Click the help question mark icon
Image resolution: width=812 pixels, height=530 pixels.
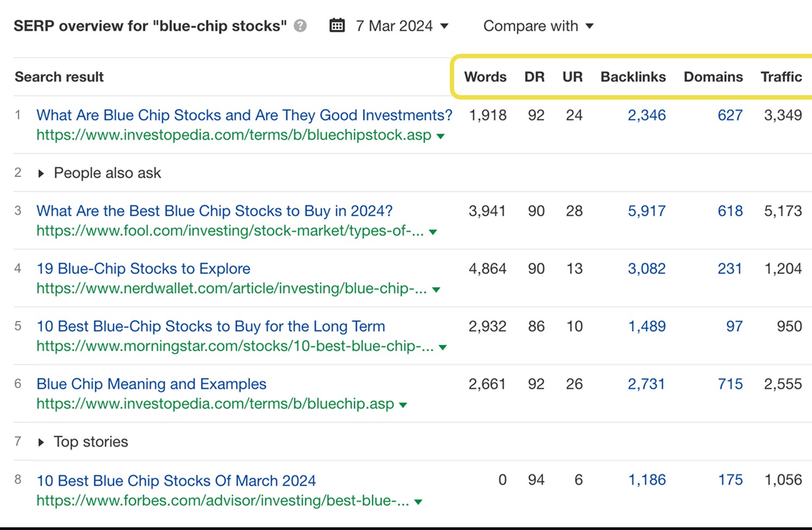[300, 26]
